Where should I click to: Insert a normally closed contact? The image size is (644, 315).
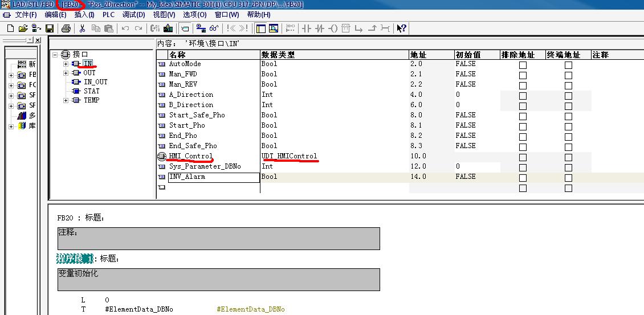click(x=320, y=28)
